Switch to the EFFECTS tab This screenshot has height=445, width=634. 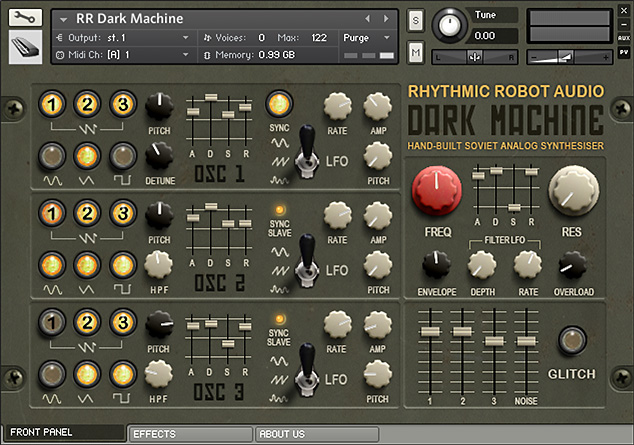(190, 434)
